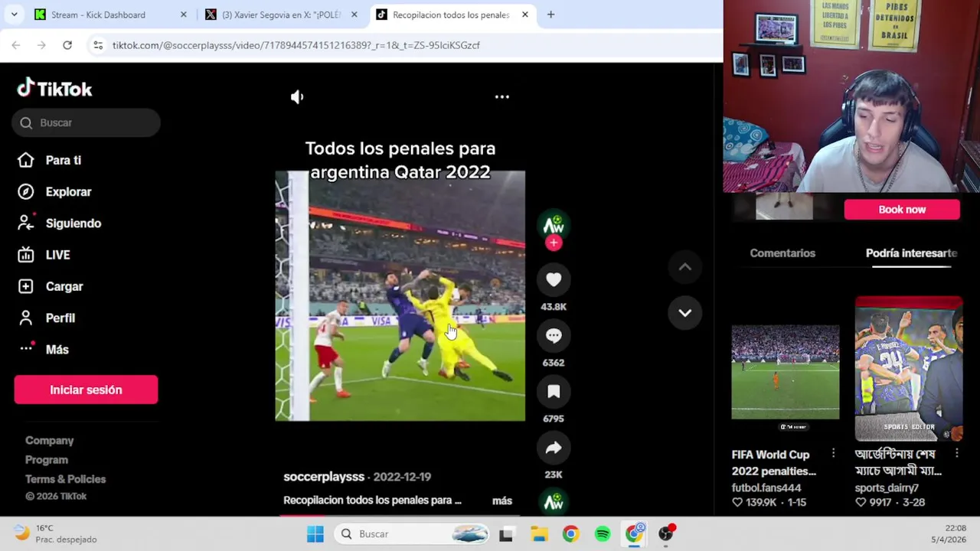
Task: Switch to Xavier Segovia X tab
Action: (283, 15)
